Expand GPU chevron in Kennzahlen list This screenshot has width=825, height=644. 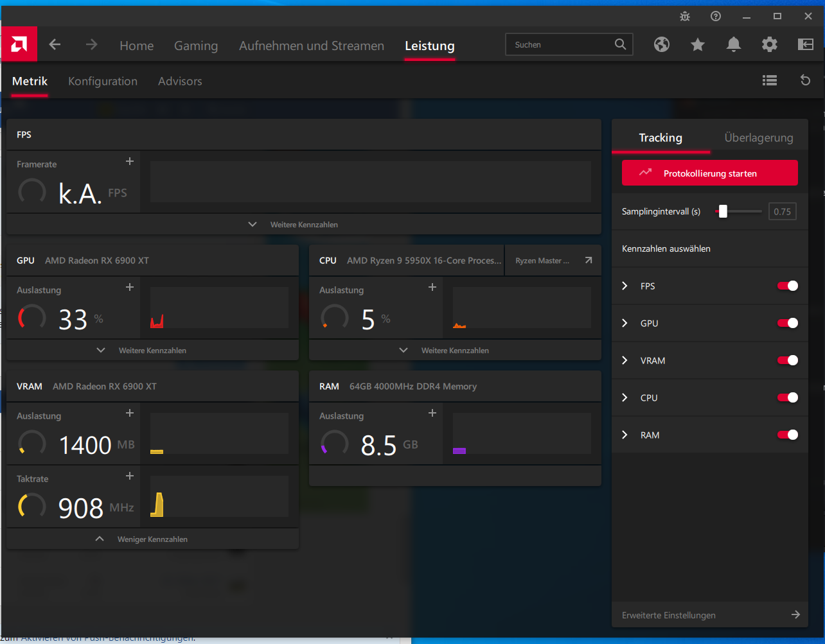tap(625, 323)
